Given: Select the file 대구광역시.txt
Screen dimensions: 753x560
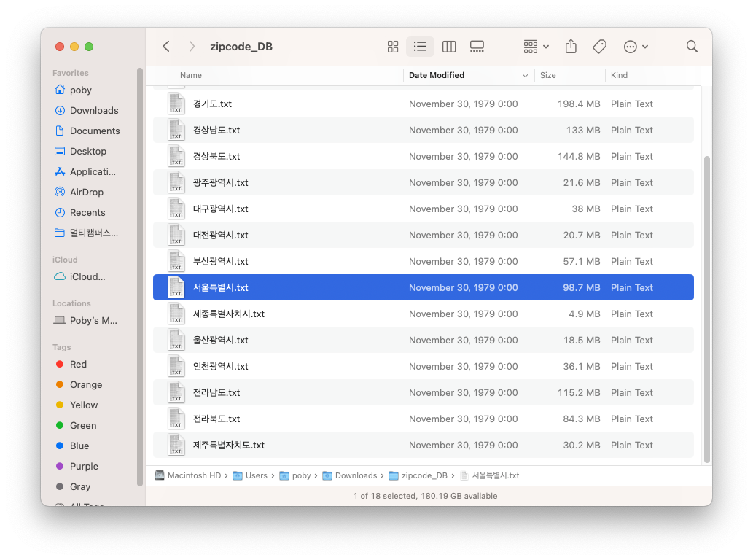Looking at the screenshot, I should pyautogui.click(x=423, y=209).
